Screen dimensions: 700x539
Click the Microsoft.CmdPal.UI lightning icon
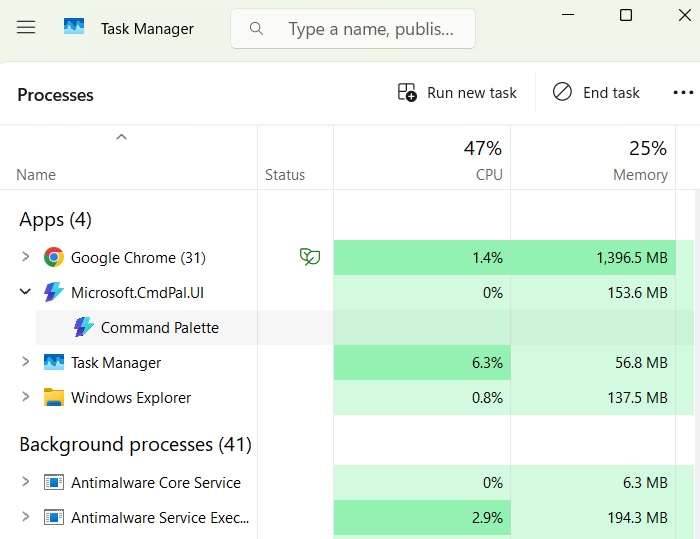[54, 292]
